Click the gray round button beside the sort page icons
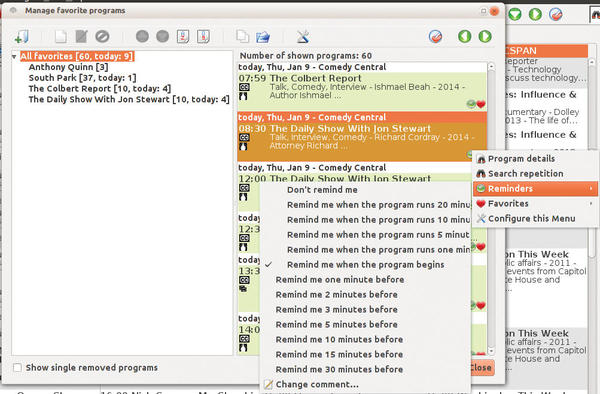Viewport: 600px width, 394px height. (x=163, y=37)
